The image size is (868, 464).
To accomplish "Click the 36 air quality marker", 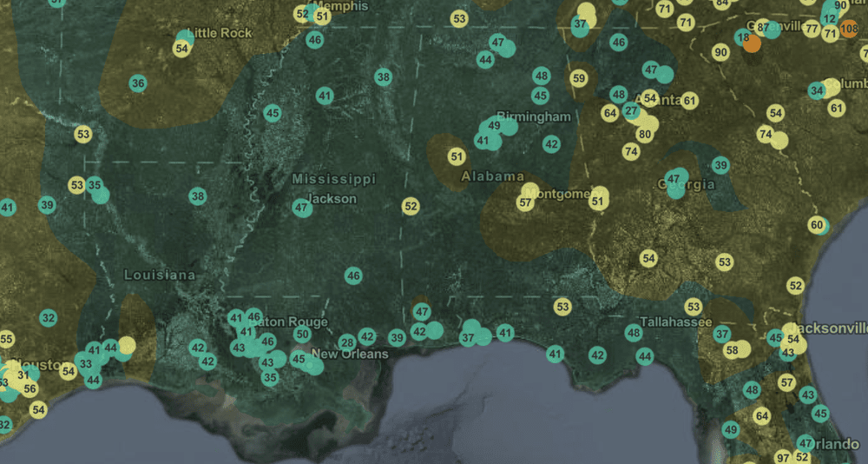I will tap(138, 83).
